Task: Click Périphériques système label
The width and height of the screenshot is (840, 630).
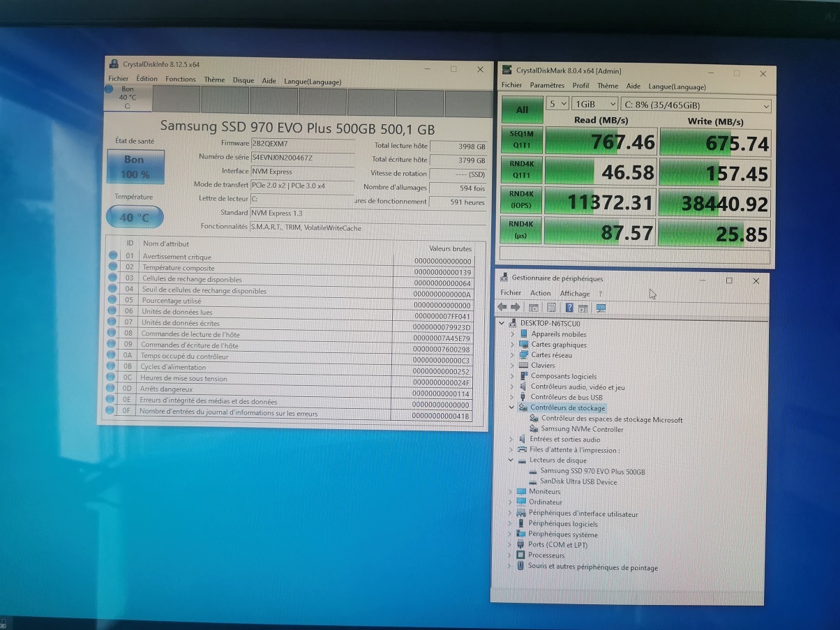Action: click(563, 535)
